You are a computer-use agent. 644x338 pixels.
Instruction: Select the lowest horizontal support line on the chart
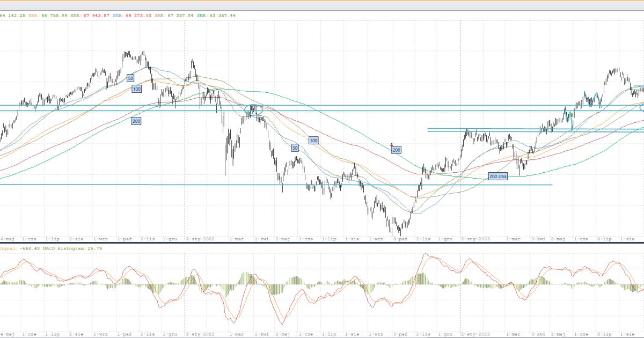268,185
